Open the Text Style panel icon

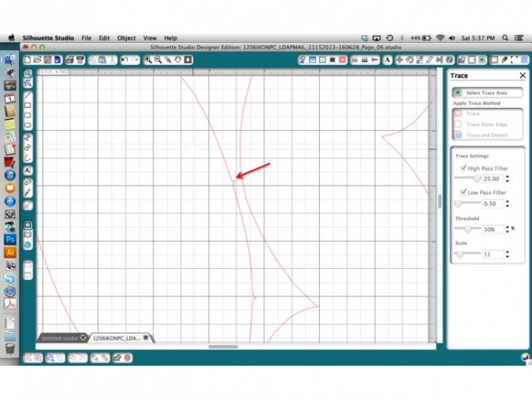pyautogui.click(x=387, y=60)
